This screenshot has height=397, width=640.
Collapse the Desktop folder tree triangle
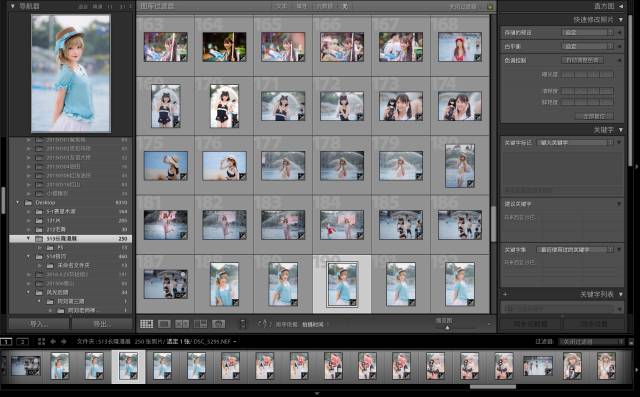pyautogui.click(x=18, y=203)
